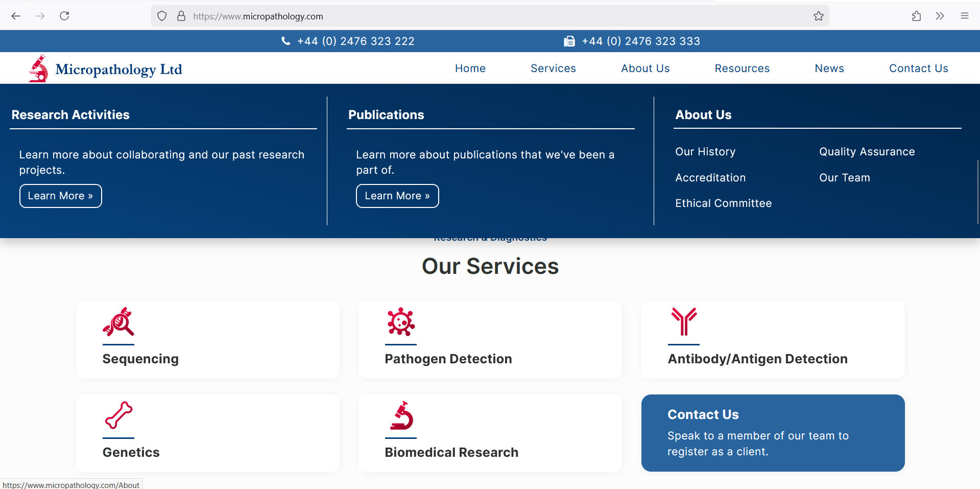This screenshot has width=980, height=489.
Task: Open the browser extensions icon
Action: [x=917, y=16]
